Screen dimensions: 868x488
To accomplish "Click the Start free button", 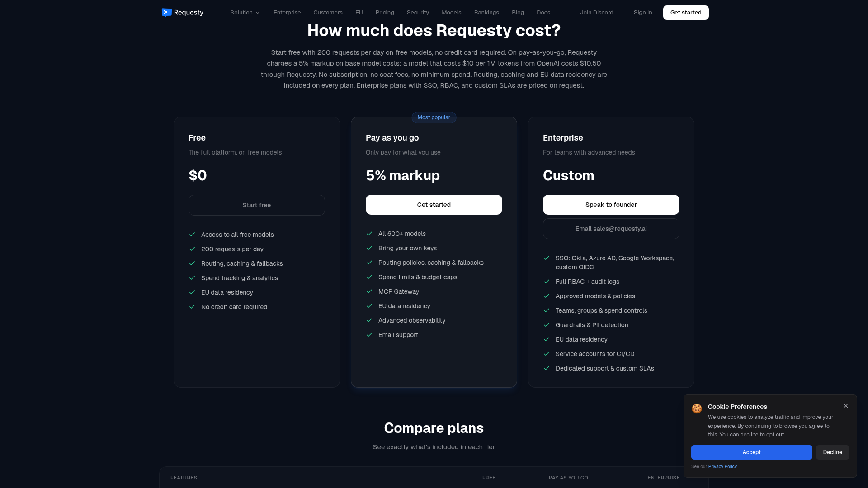I will (257, 205).
